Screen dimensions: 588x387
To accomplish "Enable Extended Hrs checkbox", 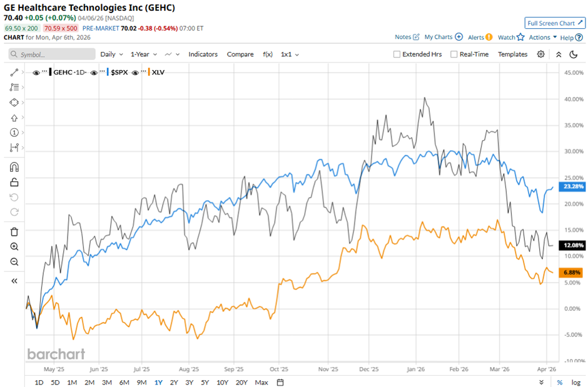I will (x=397, y=54).
